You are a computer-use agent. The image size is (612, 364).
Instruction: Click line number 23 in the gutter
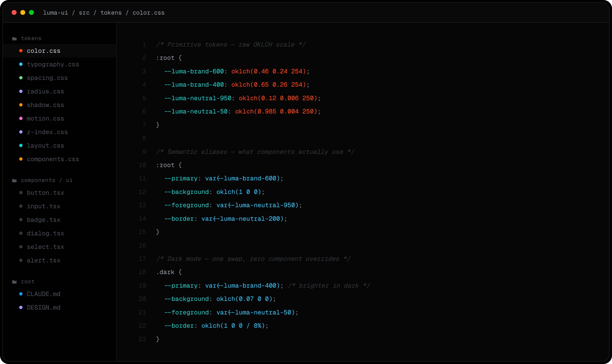point(142,339)
